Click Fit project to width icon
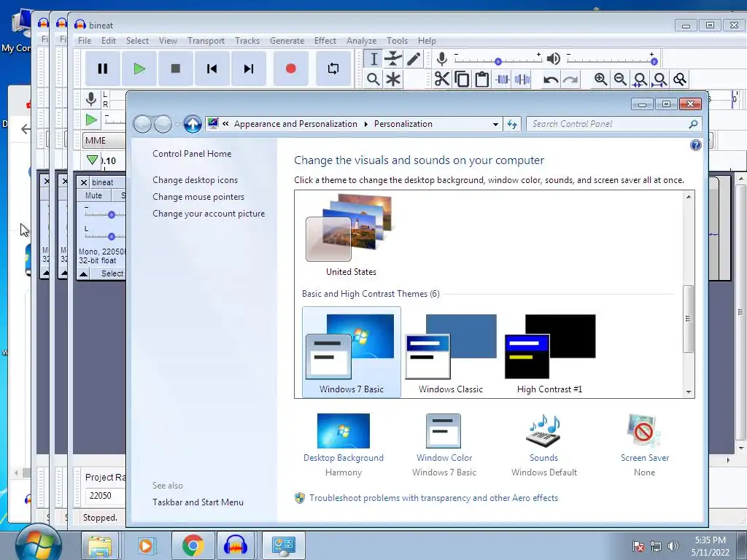 tap(659, 79)
